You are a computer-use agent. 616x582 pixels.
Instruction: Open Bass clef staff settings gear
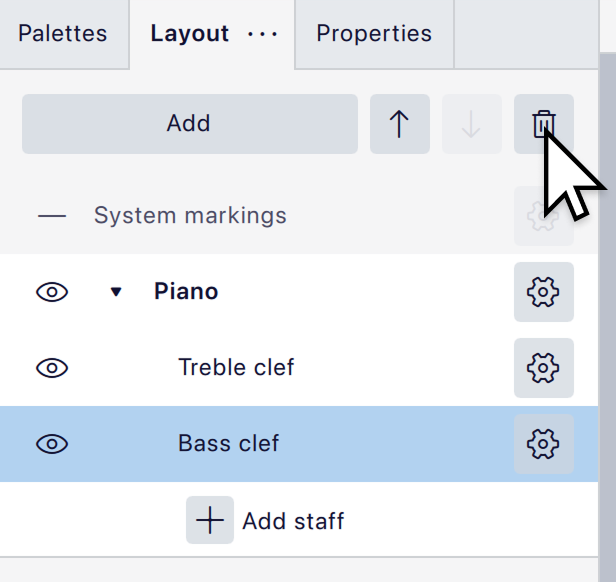coord(543,444)
